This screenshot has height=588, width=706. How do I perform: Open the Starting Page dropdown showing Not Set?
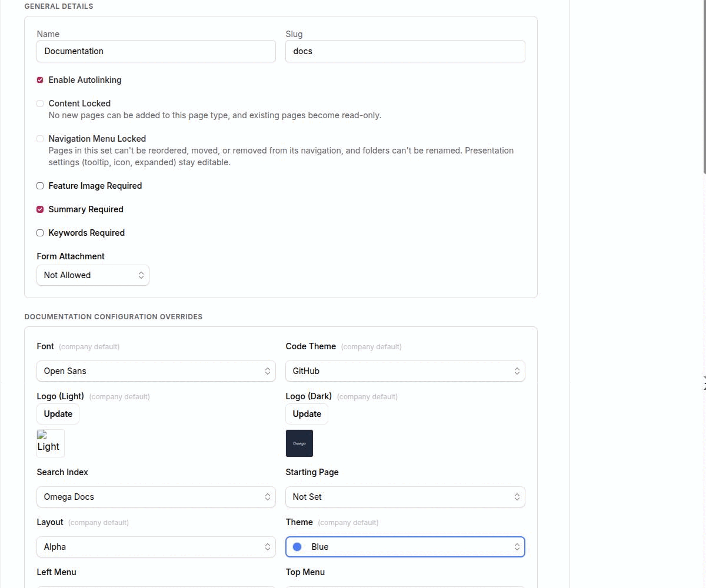point(405,497)
